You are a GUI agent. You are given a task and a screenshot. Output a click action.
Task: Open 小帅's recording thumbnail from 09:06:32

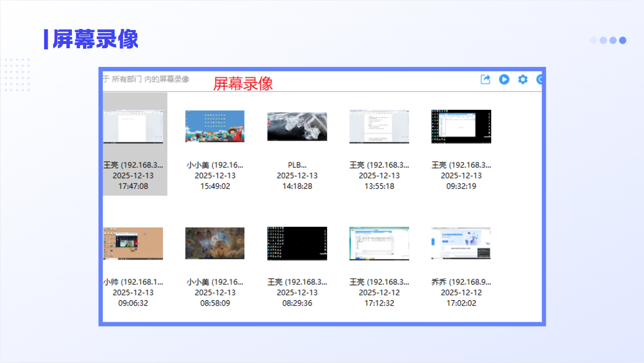pos(133,243)
